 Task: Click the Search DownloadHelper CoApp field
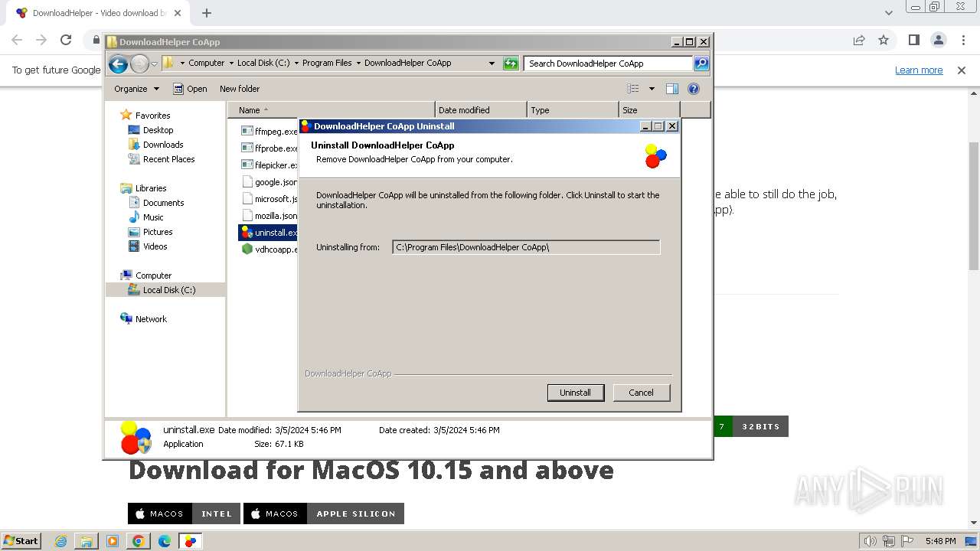[x=609, y=64]
